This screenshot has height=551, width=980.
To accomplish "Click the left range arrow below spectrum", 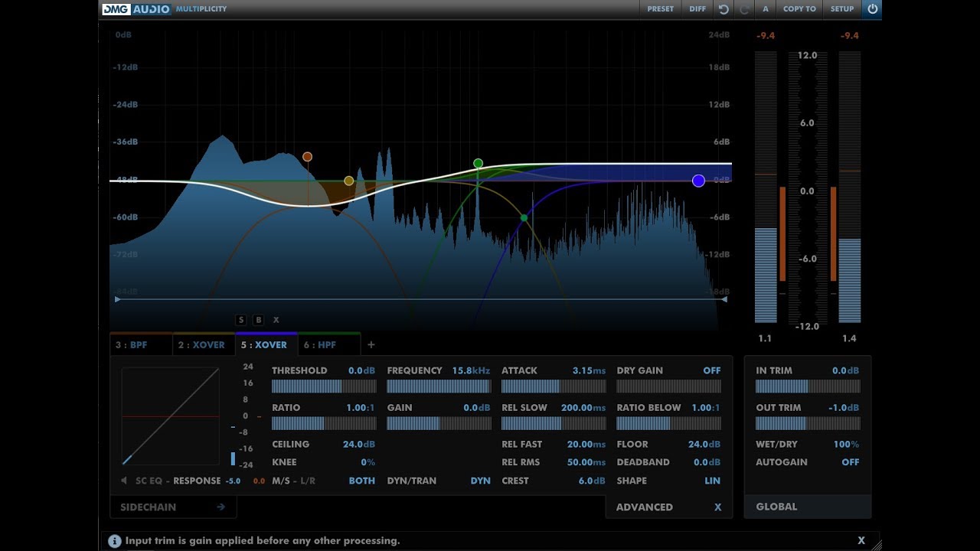I will pyautogui.click(x=117, y=299).
